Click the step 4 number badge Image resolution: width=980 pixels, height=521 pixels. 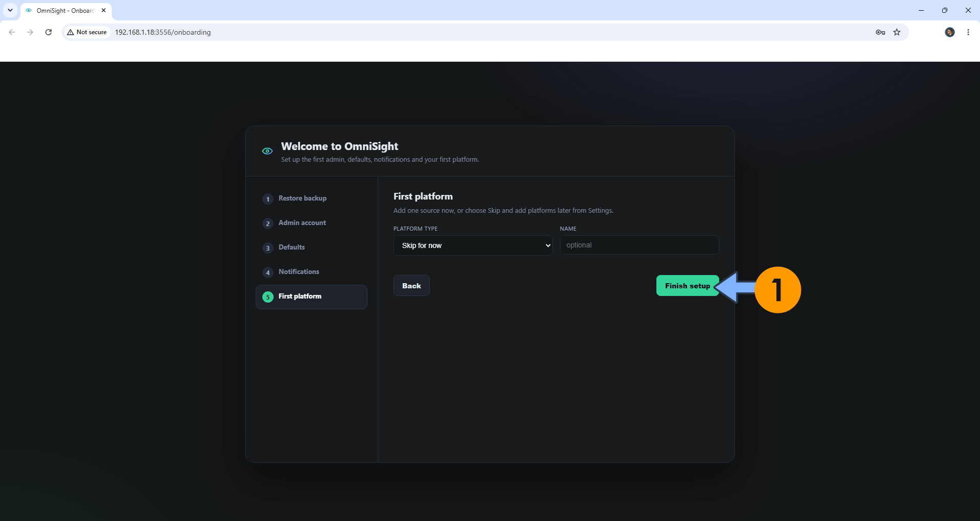(x=268, y=272)
